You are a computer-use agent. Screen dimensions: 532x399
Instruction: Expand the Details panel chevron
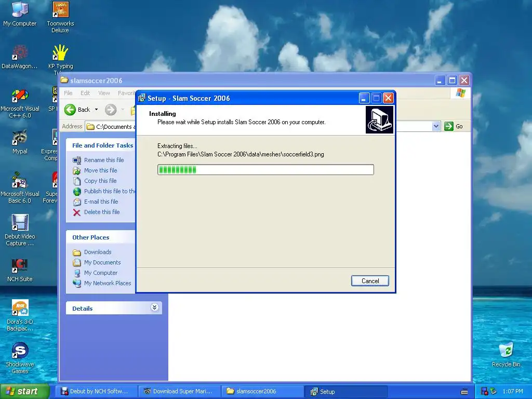154,308
